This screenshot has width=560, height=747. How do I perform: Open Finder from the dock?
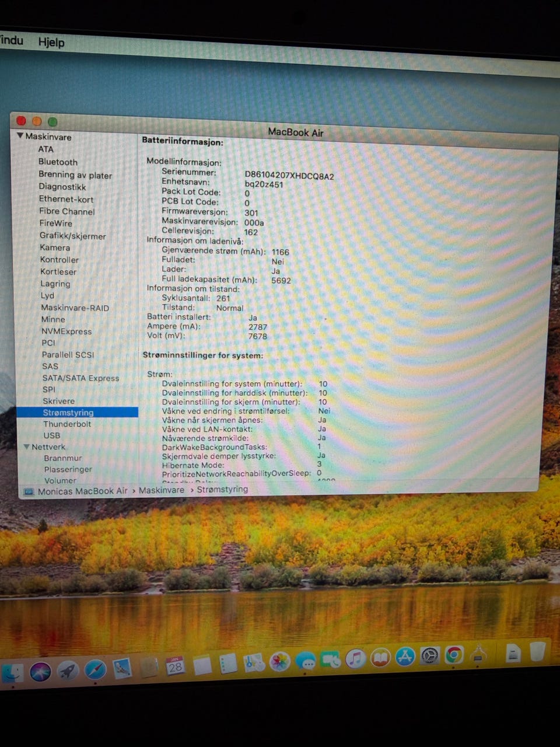[x=12, y=673]
